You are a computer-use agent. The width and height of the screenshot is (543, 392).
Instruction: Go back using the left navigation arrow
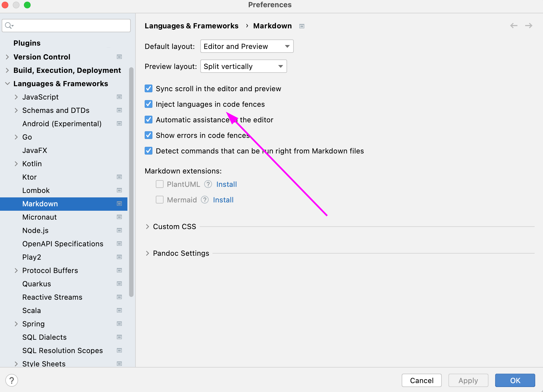coord(514,26)
